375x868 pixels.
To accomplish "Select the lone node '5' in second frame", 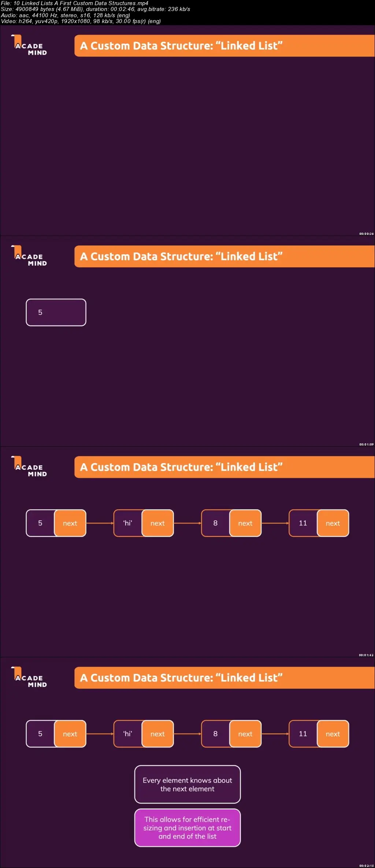I will 56,313.
